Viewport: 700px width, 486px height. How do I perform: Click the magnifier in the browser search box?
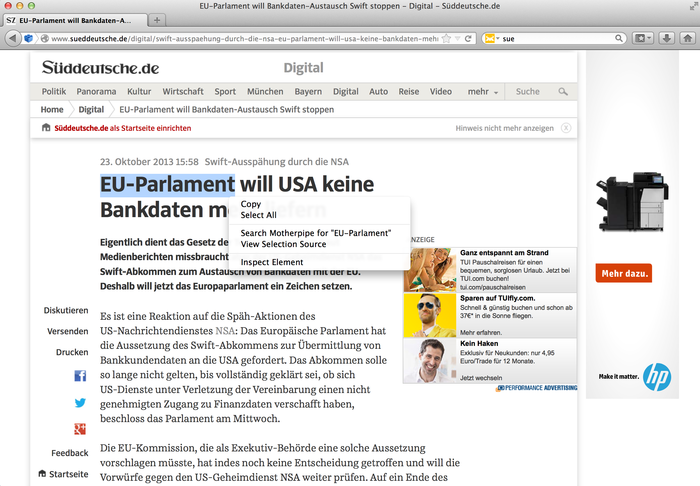tap(619, 38)
